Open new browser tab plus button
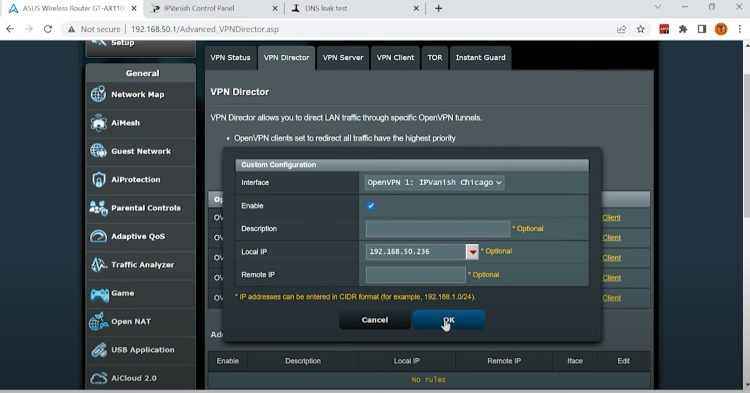 (438, 8)
